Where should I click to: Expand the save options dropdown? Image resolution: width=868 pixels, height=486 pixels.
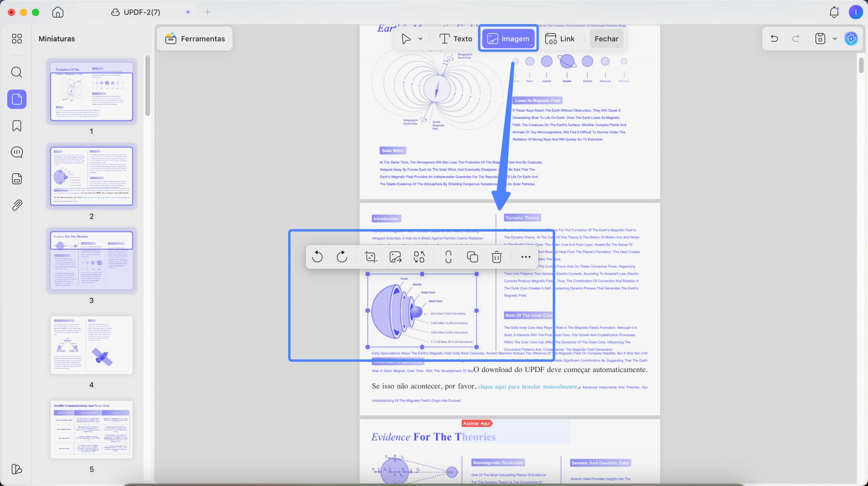click(835, 39)
